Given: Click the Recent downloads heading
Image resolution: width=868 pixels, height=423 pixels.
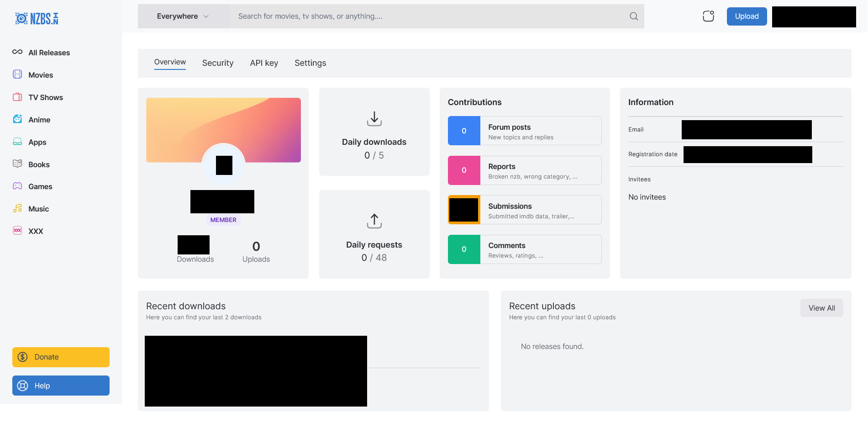Looking at the screenshot, I should (186, 306).
